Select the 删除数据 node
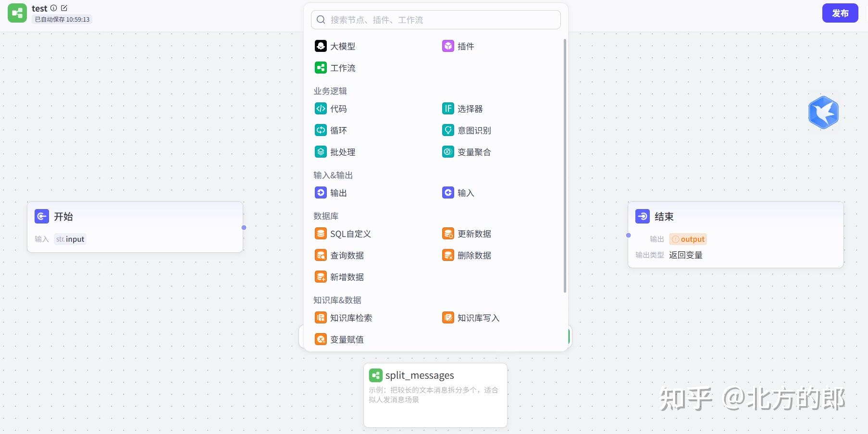 pyautogui.click(x=467, y=255)
